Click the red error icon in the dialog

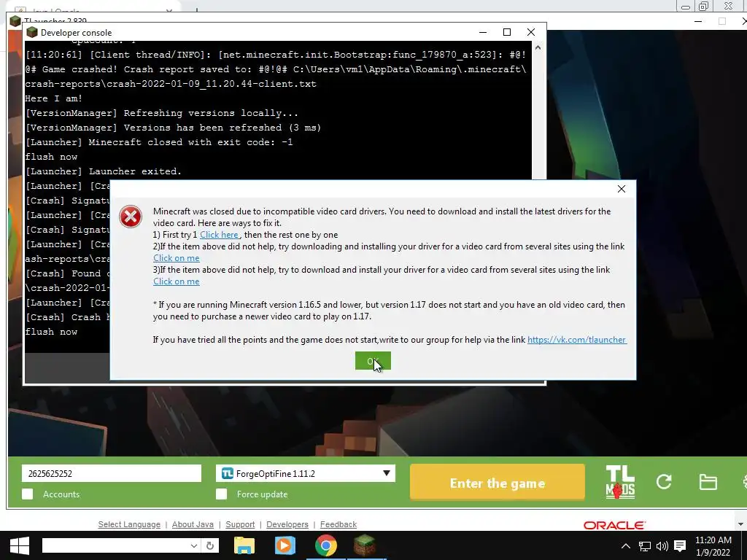click(x=130, y=217)
